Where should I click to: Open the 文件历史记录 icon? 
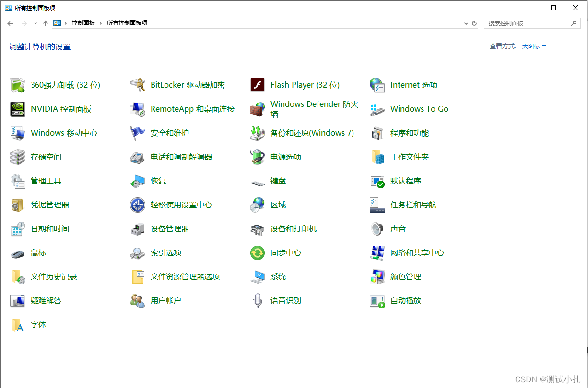click(18, 276)
